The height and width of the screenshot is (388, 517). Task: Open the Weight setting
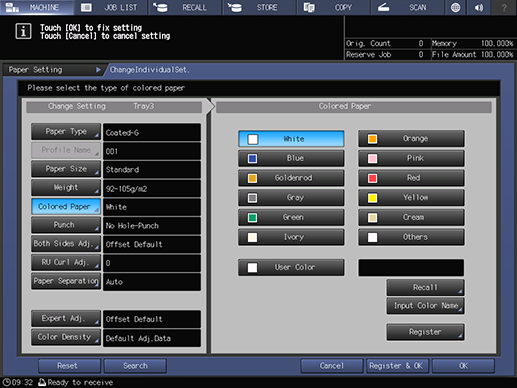[66, 188]
